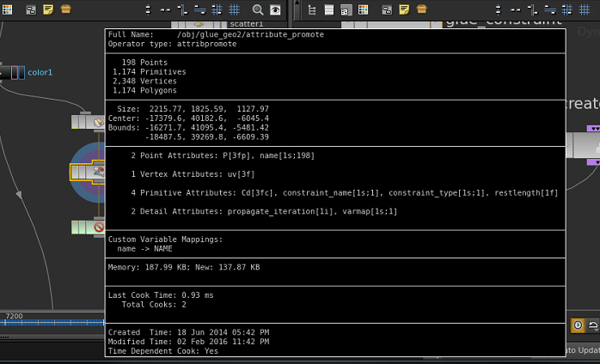The height and width of the screenshot is (364, 600).
Task: Click '1 Vertex Attributes: uv[3f]' line
Action: click(193, 174)
